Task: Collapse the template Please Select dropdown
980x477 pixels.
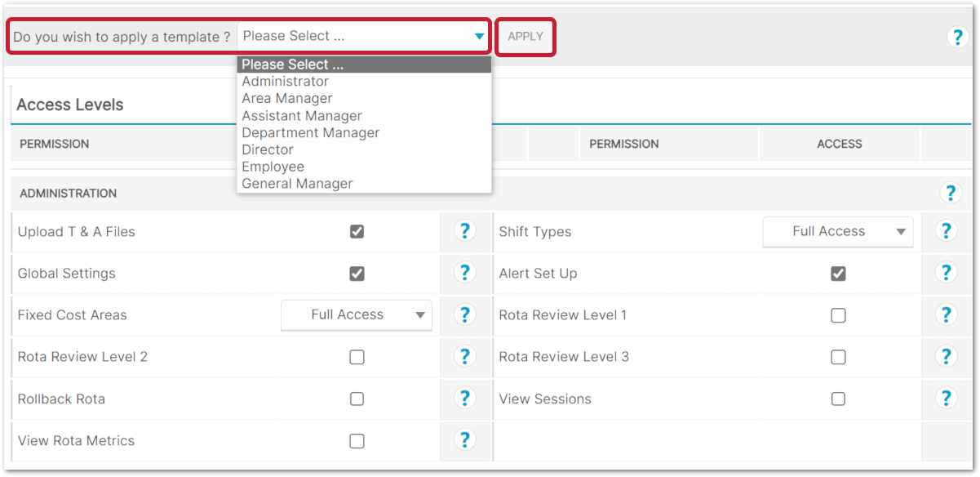Action: click(x=364, y=37)
